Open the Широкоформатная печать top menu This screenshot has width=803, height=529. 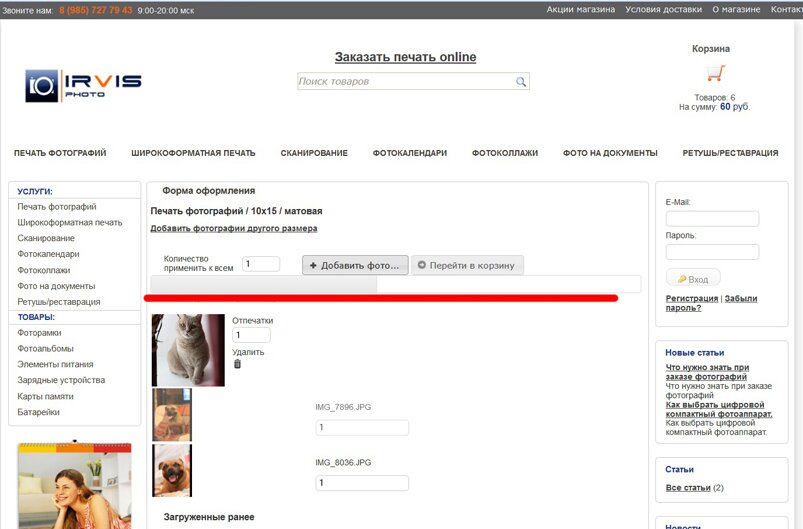coord(193,153)
